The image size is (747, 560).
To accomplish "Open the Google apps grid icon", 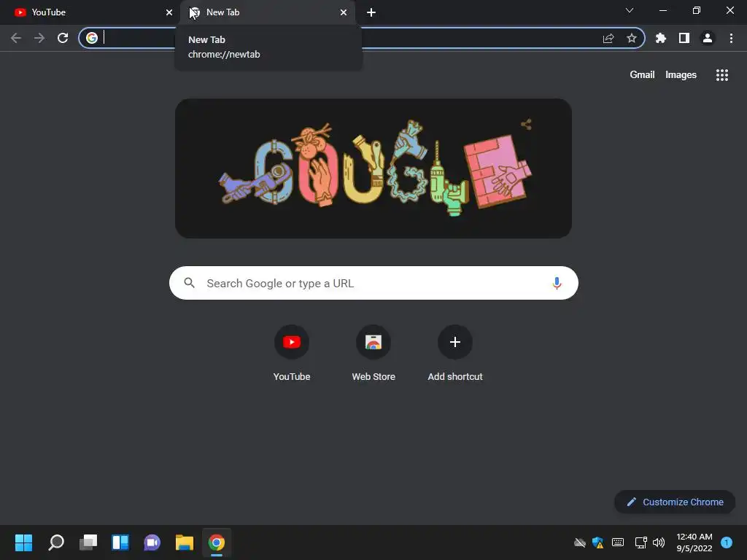I will pyautogui.click(x=721, y=75).
